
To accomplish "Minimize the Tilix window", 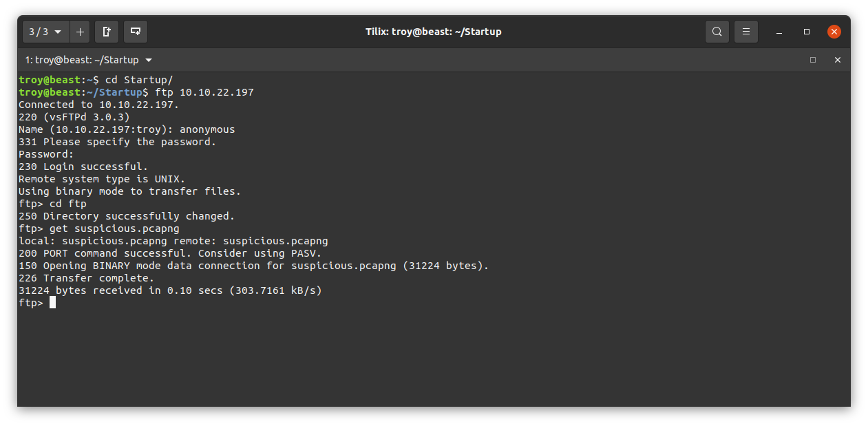I will 779,32.
